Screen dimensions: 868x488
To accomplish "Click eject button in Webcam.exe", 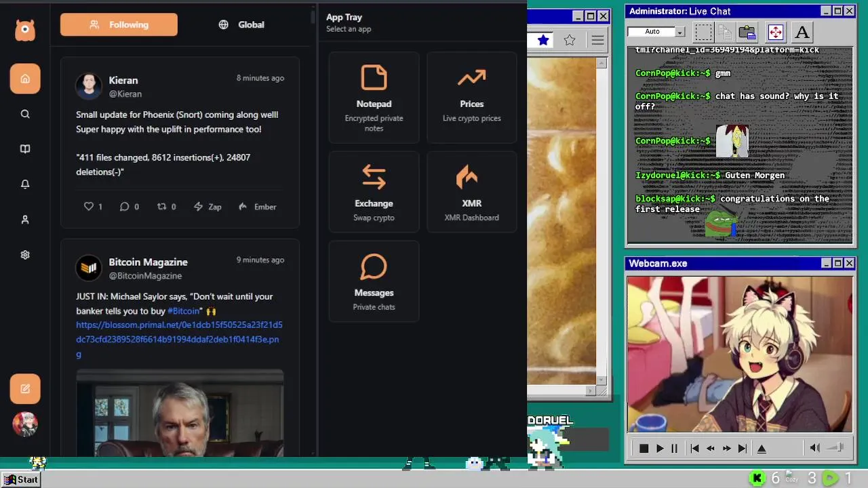I will [x=762, y=448].
